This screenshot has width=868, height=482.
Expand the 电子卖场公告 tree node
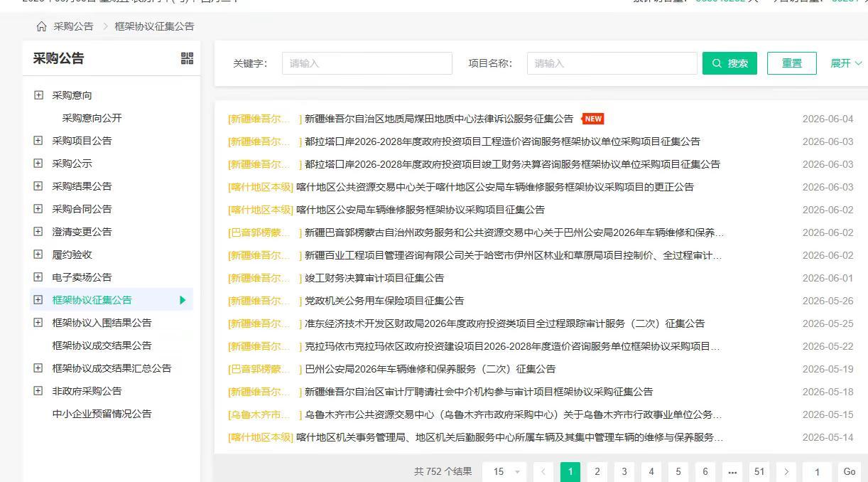(x=38, y=277)
